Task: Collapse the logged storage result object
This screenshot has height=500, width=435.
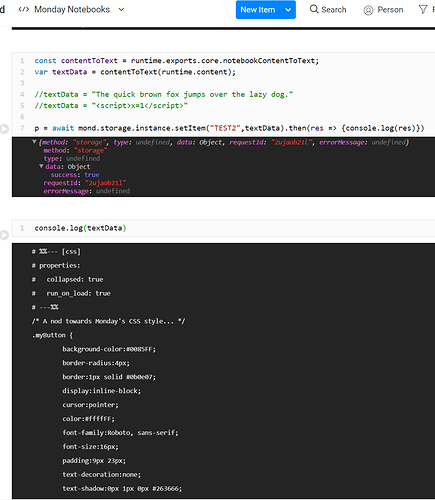Action: pos(34,142)
